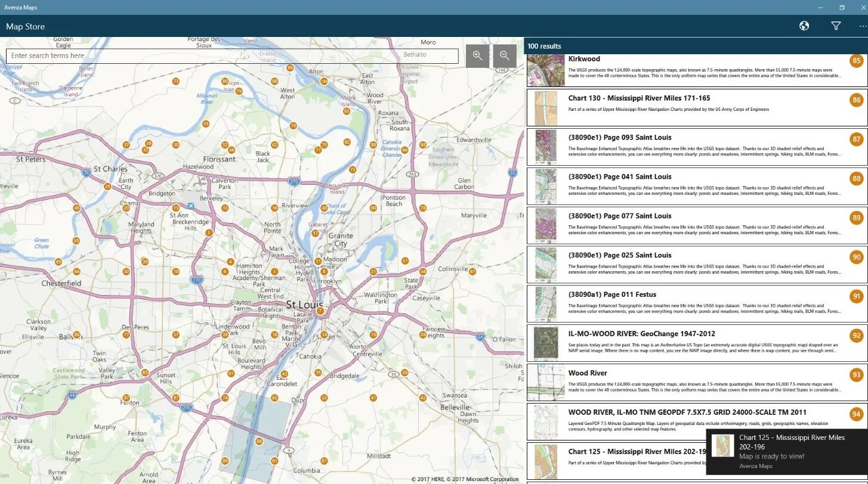Select map marker 76 south of West Alton
Viewport: 868px width, 484px height.
293,126
